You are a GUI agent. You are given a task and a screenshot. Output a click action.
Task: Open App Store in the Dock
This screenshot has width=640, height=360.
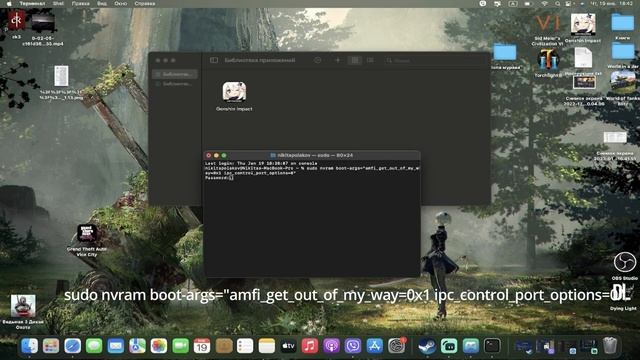pos(375,346)
